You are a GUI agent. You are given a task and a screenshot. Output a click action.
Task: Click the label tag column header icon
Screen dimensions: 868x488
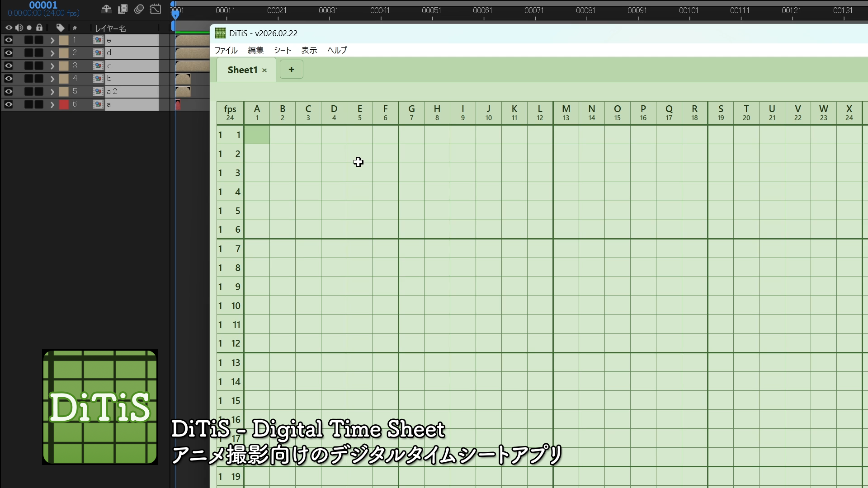click(60, 28)
